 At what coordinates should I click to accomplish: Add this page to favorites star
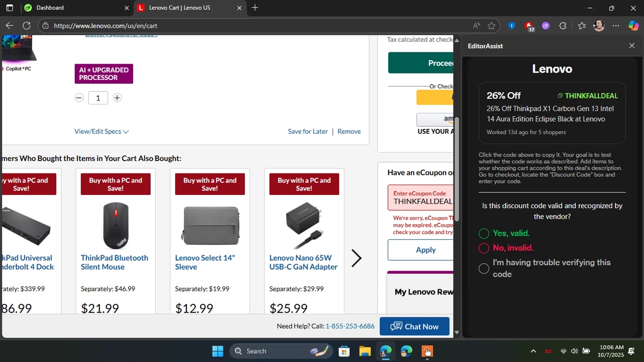pyautogui.click(x=492, y=26)
